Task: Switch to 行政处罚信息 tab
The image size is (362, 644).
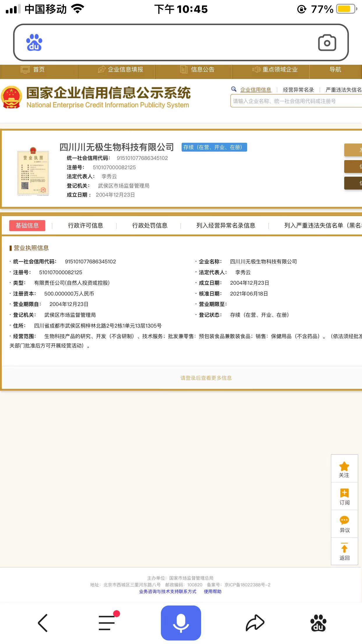Action: pyautogui.click(x=150, y=225)
